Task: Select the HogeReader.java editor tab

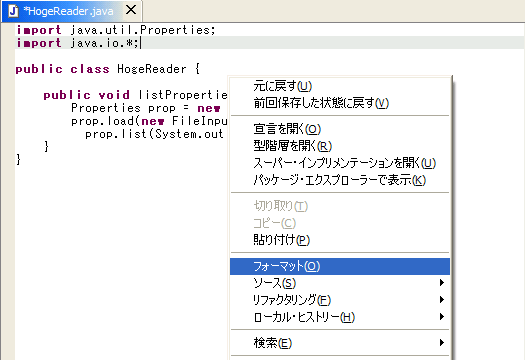Action: click(71, 11)
